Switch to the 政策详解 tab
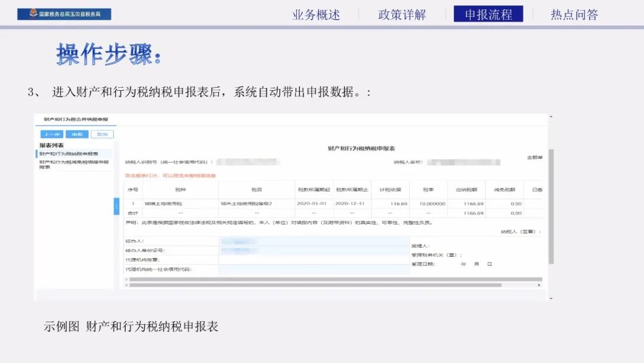 coord(402,15)
